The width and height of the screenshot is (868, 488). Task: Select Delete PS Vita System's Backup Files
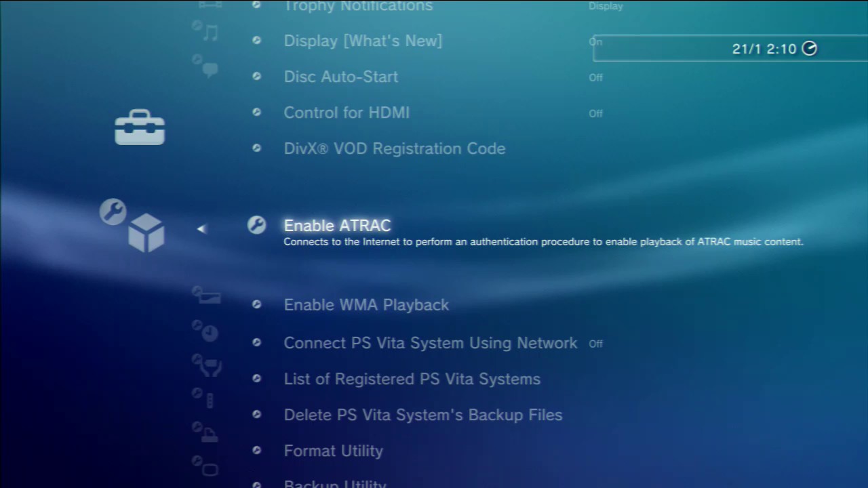pos(423,415)
